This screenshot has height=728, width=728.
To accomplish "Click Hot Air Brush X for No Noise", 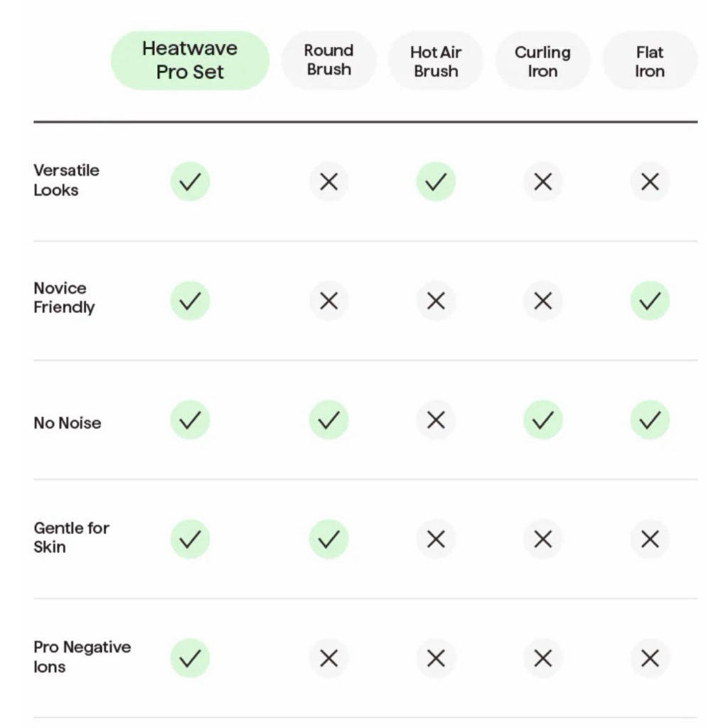I will click(436, 420).
